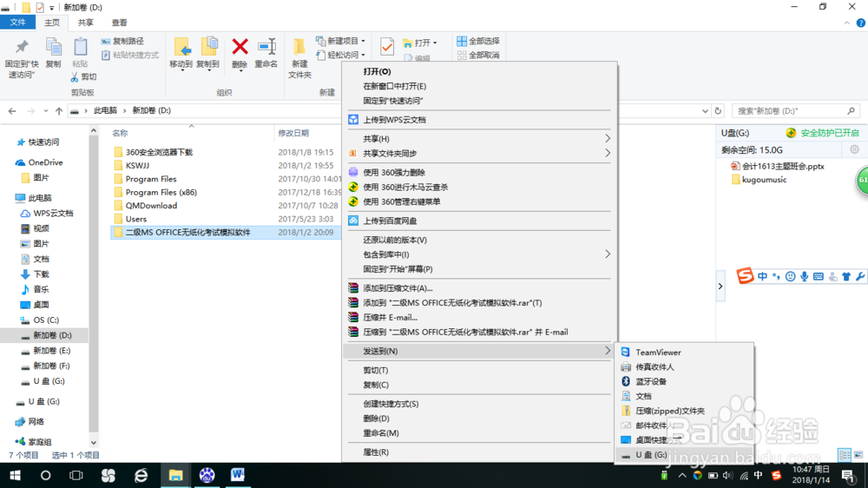The width and height of the screenshot is (868, 488).
Task: Select 新加卷 (E:) in navigation pane
Action: click(51, 351)
